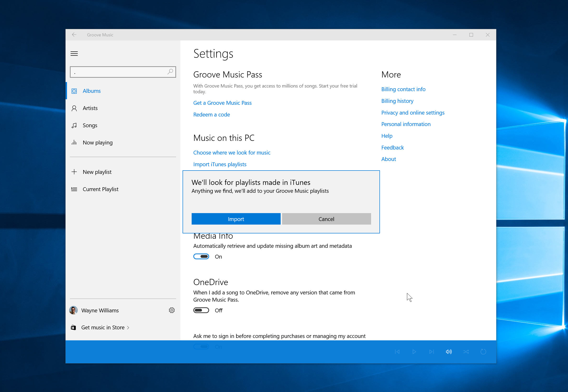Expand Get music in Store chevron
568x392 pixels.
pyautogui.click(x=128, y=328)
